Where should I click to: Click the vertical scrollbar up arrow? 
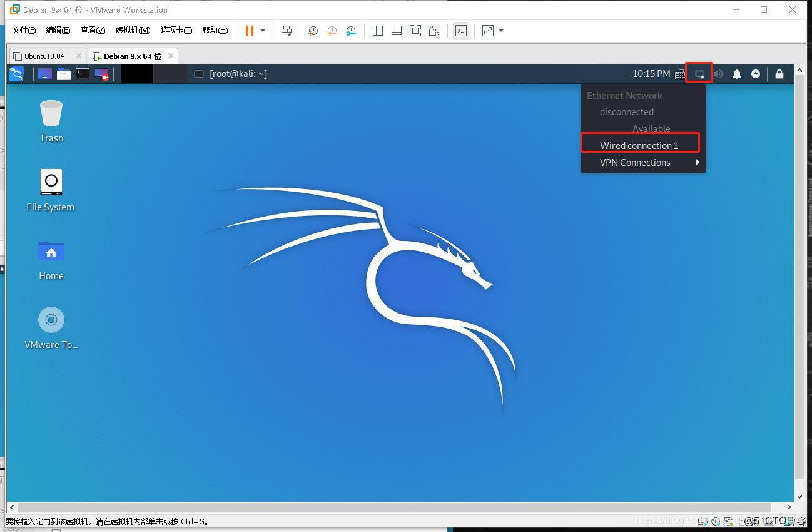point(799,71)
